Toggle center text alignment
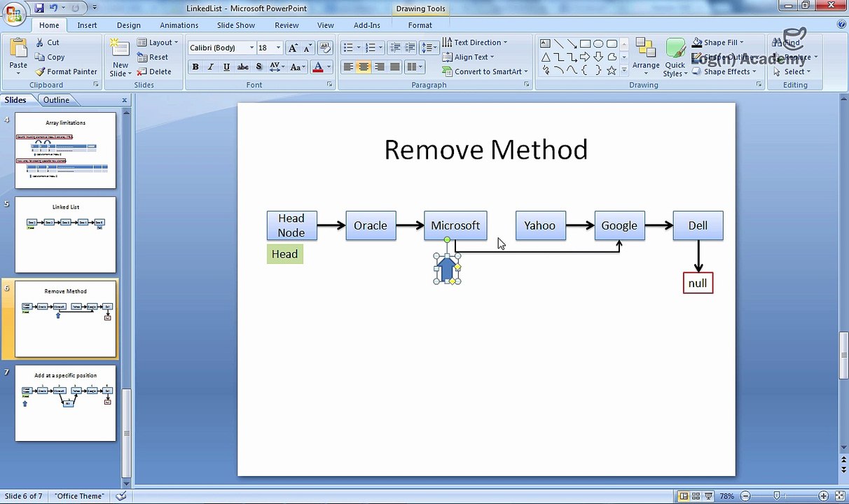849x504 pixels. [x=364, y=67]
